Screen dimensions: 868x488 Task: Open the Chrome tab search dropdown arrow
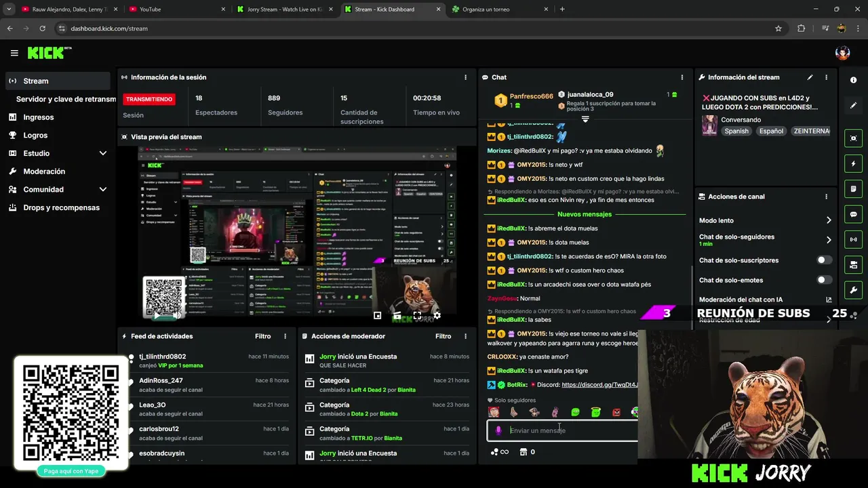tap(9, 9)
